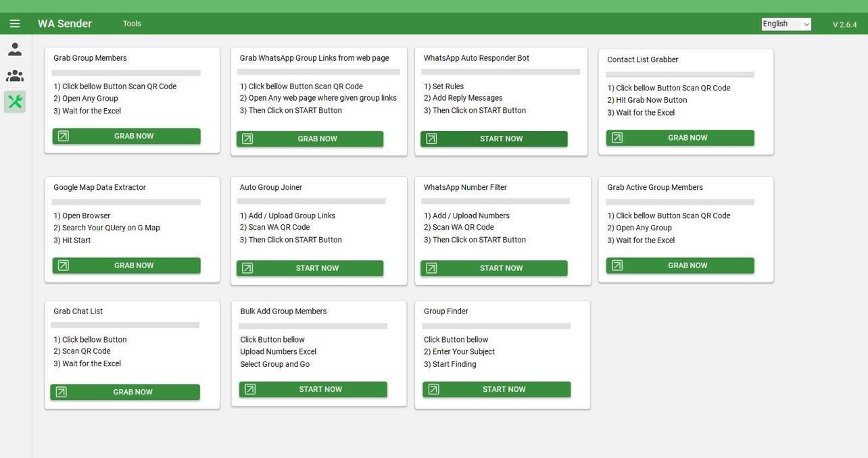The image size is (868, 458).
Task: Click launch icon in Grab Chat List card
Action: 61,392
